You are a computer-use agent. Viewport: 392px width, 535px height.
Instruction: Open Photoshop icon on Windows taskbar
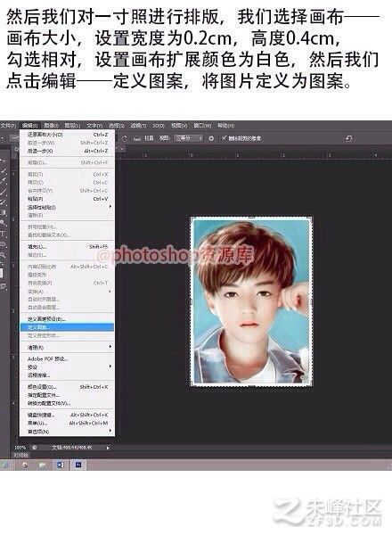pos(78,465)
